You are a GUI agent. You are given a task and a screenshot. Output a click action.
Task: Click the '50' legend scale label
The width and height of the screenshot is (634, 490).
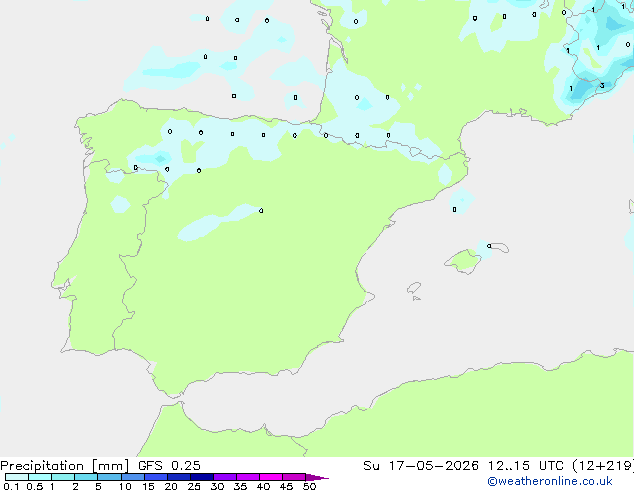309,486
